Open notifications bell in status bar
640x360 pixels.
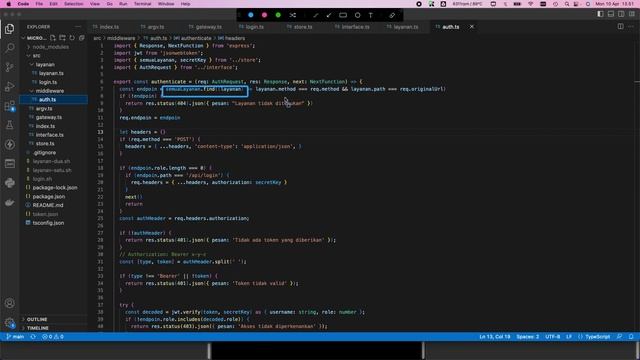(631, 337)
